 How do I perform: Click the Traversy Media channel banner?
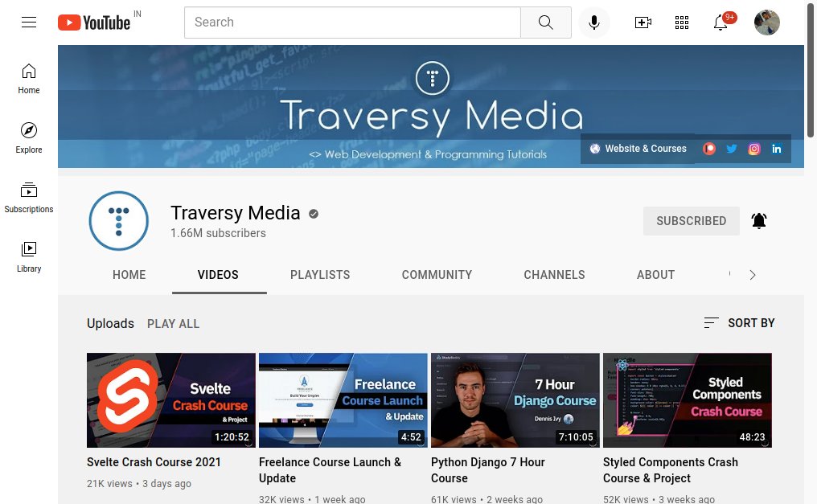pyautogui.click(x=430, y=106)
